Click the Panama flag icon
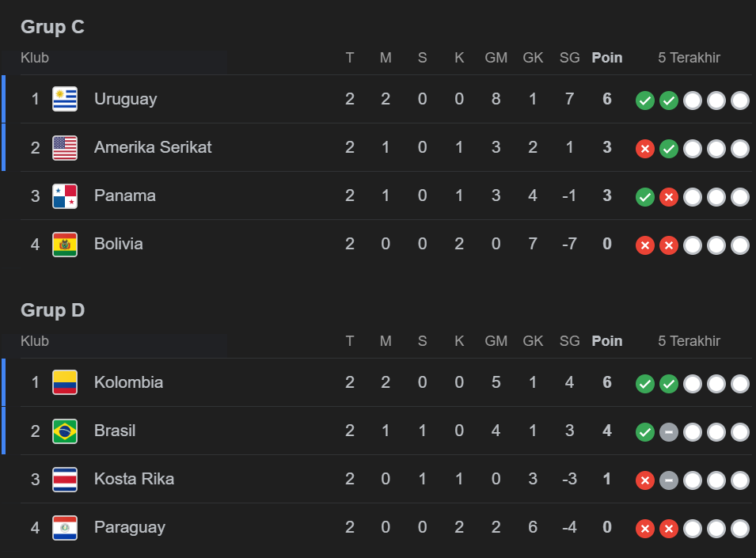 (65, 195)
